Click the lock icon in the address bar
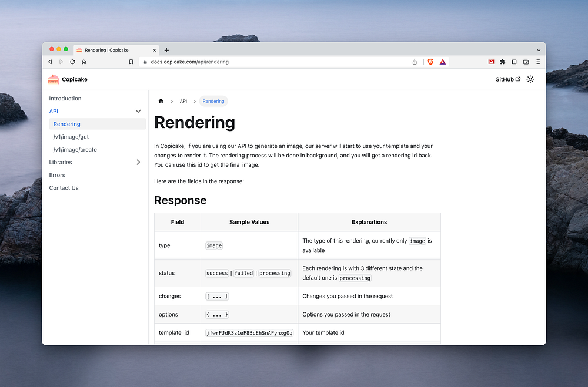This screenshot has width=588, height=387. point(145,62)
